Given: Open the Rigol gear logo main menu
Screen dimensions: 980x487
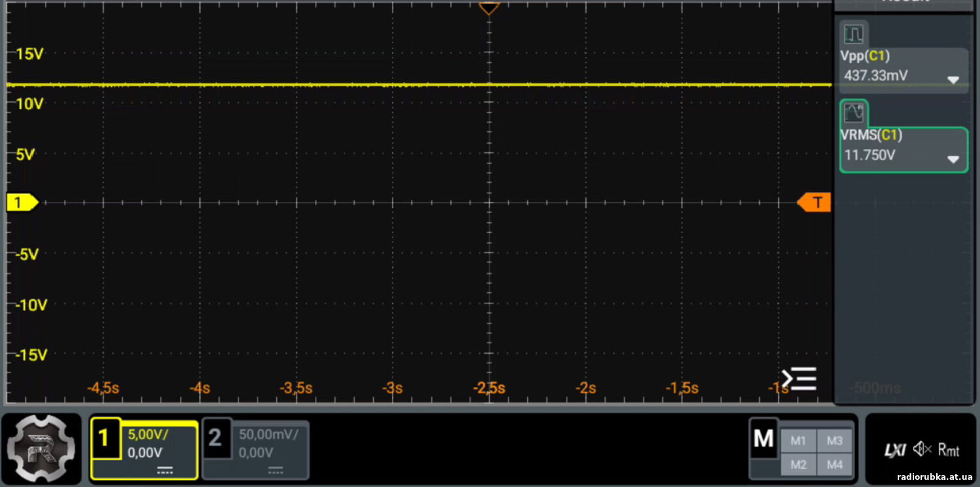Looking at the screenshot, I should 41,448.
